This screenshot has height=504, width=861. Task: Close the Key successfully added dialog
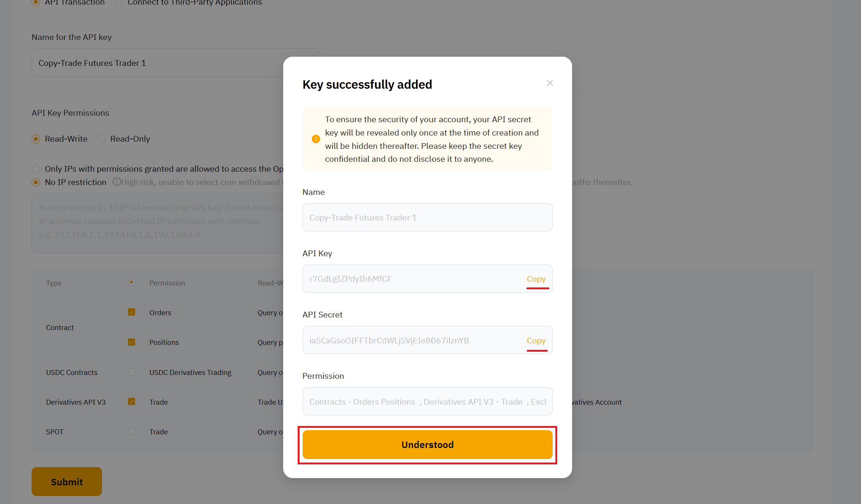tap(550, 83)
